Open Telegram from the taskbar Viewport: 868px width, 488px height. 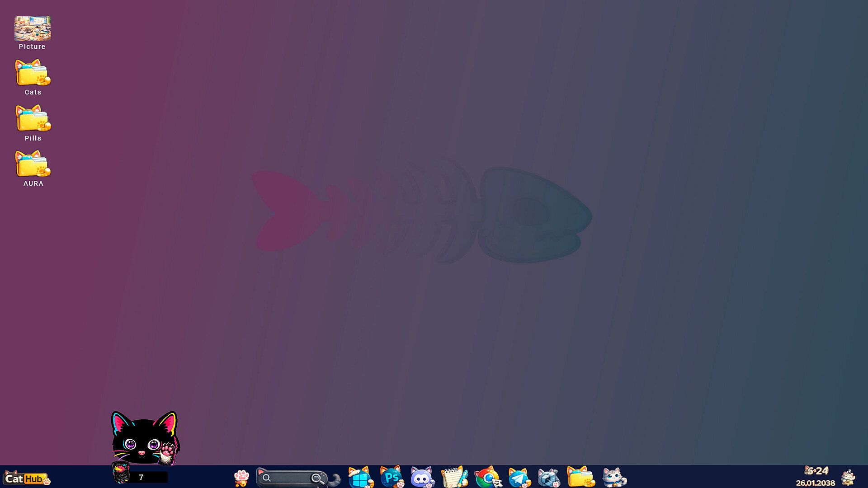click(x=519, y=477)
